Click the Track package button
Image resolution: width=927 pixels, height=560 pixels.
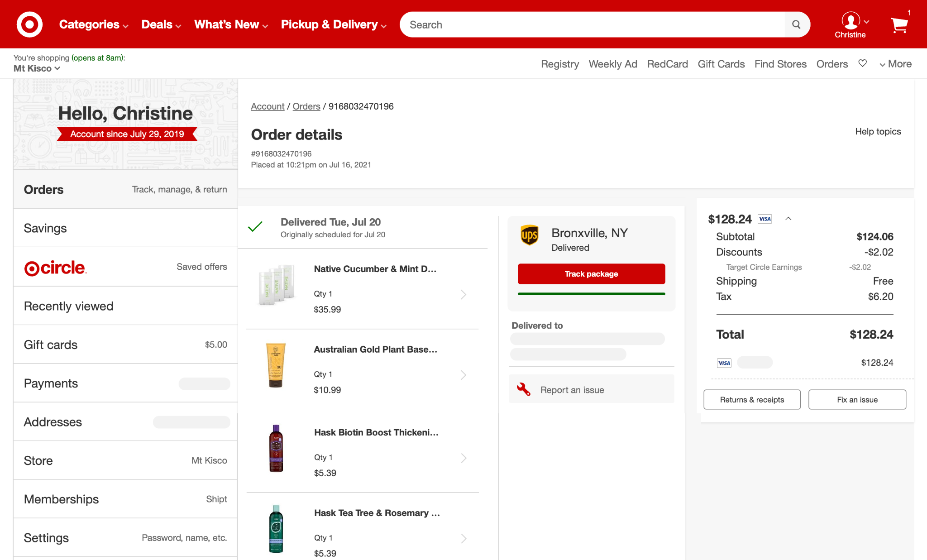[591, 274]
